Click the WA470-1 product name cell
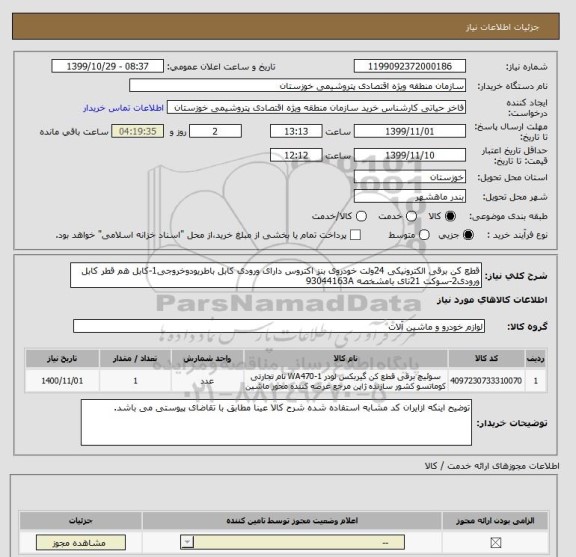This screenshot has width=576, height=557. 345,381
